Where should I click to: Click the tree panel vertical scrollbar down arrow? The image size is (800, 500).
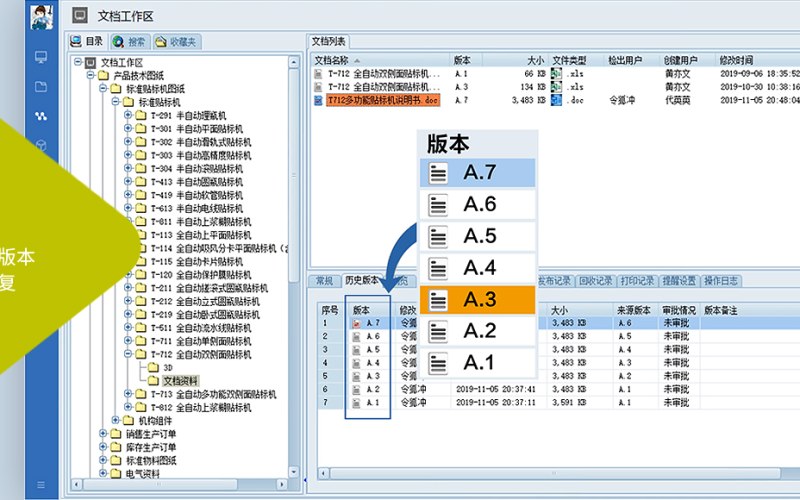click(x=294, y=471)
